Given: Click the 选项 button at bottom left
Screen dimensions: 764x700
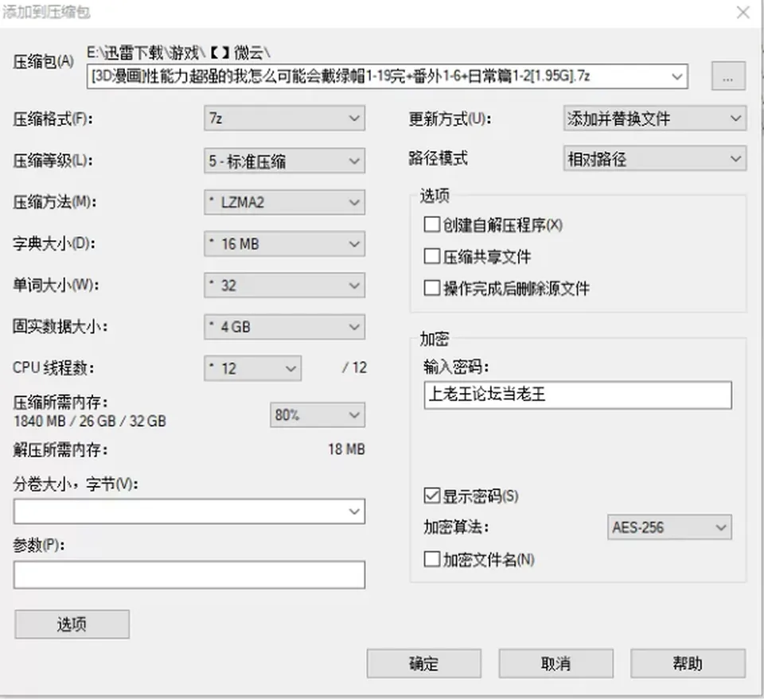Looking at the screenshot, I should click(72, 624).
